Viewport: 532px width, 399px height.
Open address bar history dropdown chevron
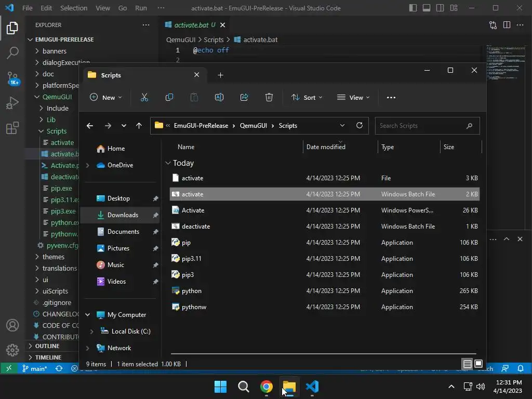coord(342,126)
